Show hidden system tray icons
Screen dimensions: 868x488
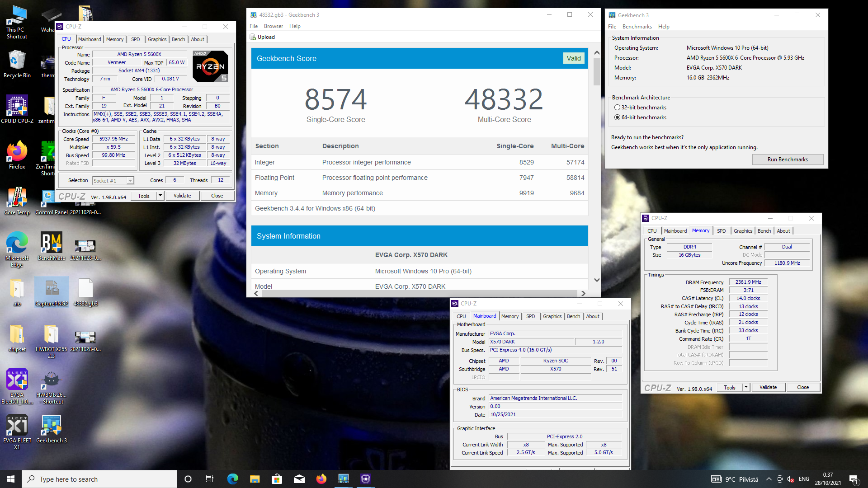click(769, 479)
